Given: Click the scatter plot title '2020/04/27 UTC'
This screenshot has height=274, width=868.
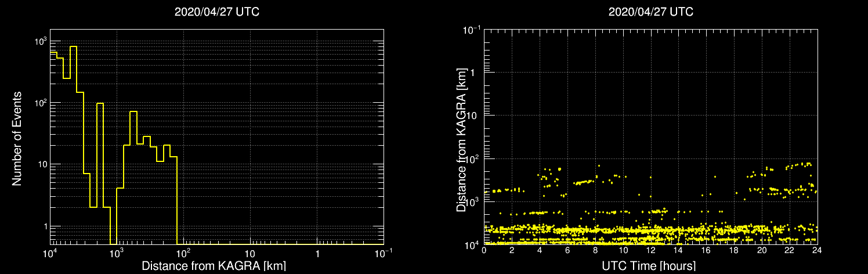Looking at the screenshot, I should point(650,12).
